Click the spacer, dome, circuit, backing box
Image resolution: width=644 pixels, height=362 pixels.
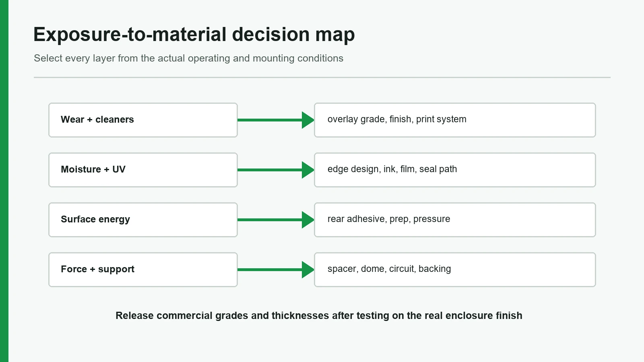[455, 269]
